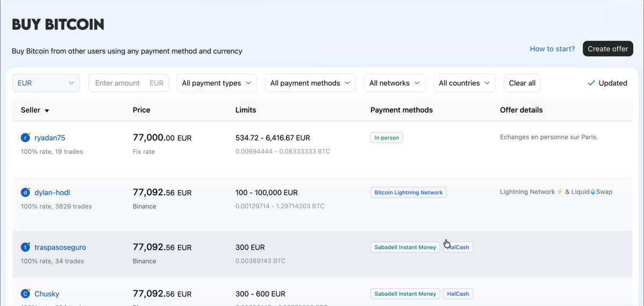644x306 pixels.
Task: Click 100% rate, 19 trades text
Action: 52,152
